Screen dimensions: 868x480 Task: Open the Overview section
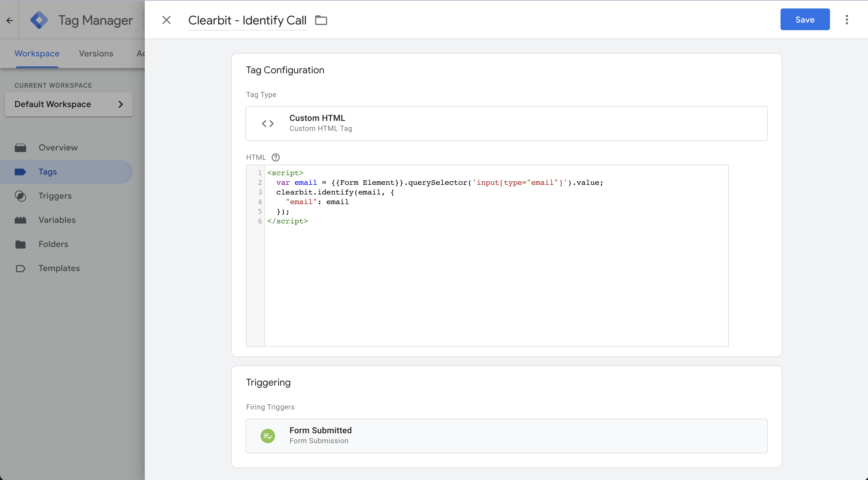[x=66, y=147]
